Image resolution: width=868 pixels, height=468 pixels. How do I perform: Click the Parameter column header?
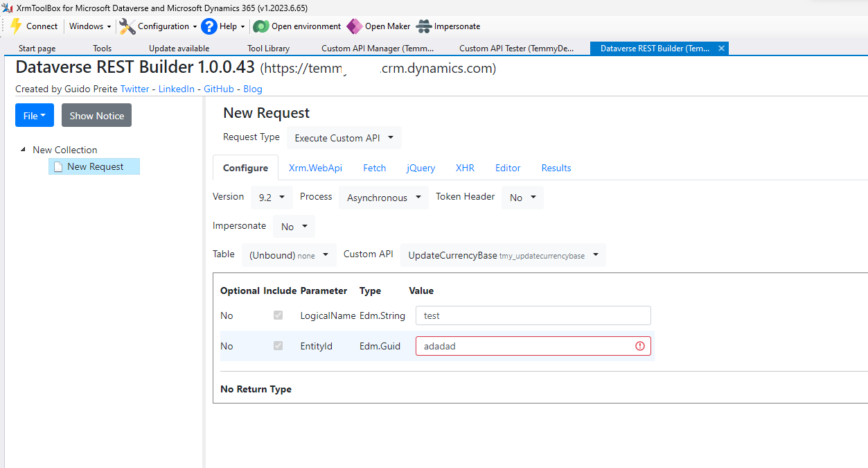pos(324,291)
